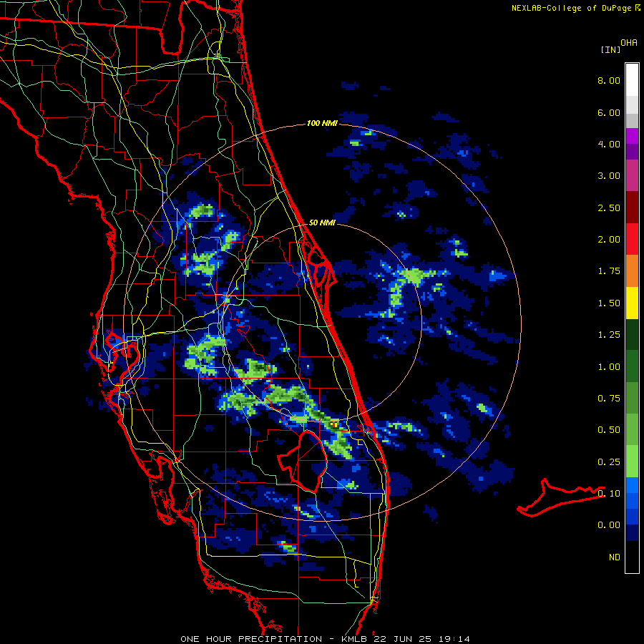
Task: Click the 6.00 legend value
Action: (x=609, y=112)
